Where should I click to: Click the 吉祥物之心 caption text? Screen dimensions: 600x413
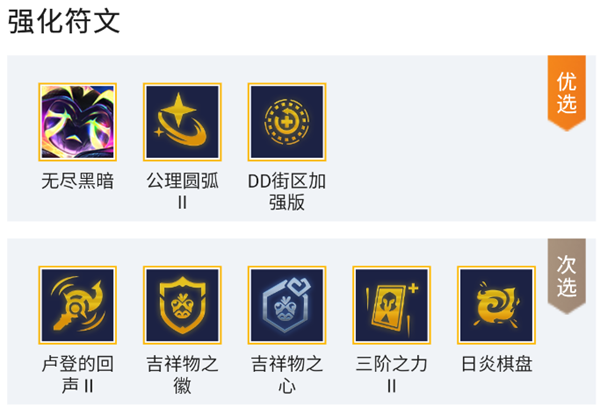click(287, 375)
